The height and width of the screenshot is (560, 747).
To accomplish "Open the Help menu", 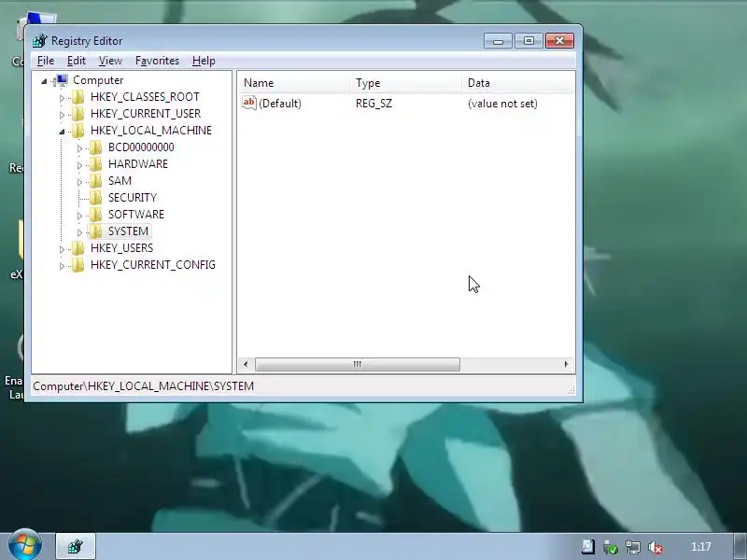I will [x=204, y=61].
